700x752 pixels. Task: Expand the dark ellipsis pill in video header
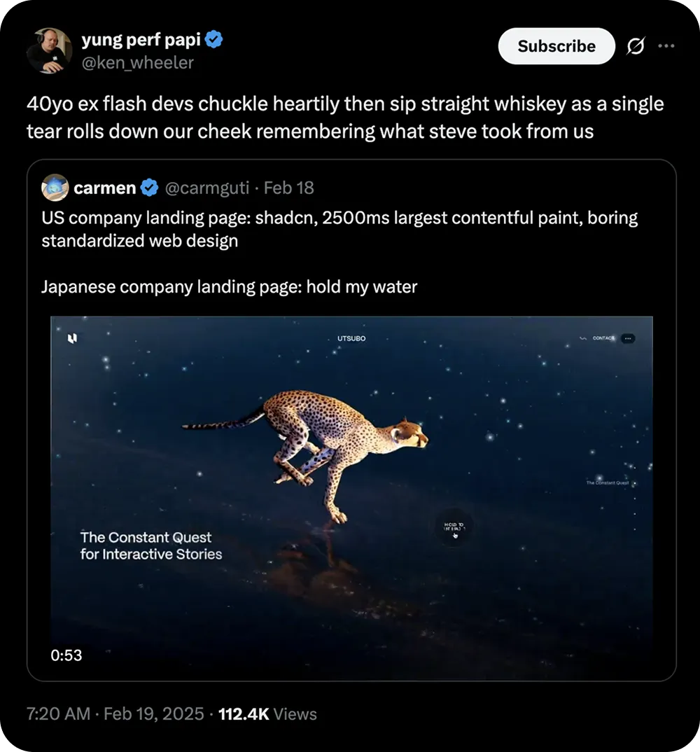pyautogui.click(x=628, y=338)
